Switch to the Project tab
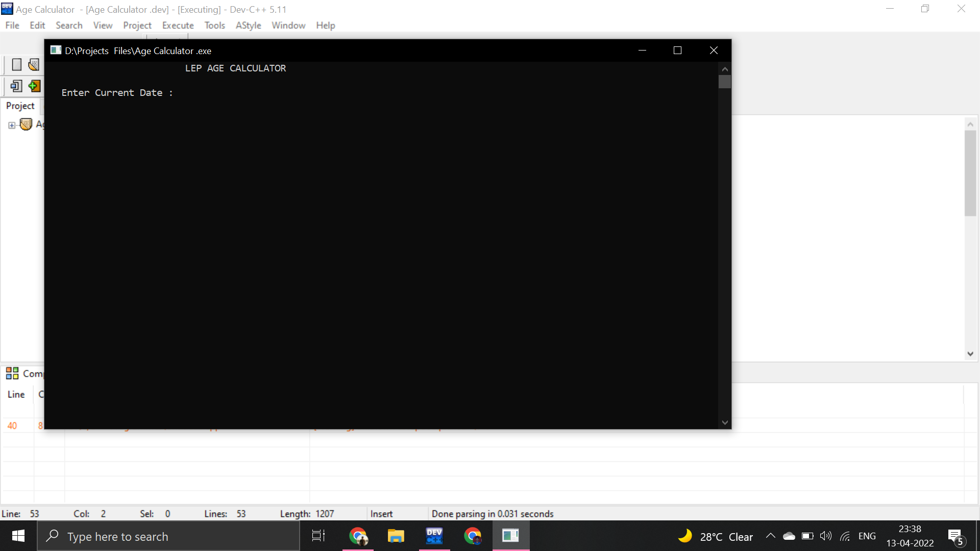Viewport: 980px width, 551px height. click(20, 106)
